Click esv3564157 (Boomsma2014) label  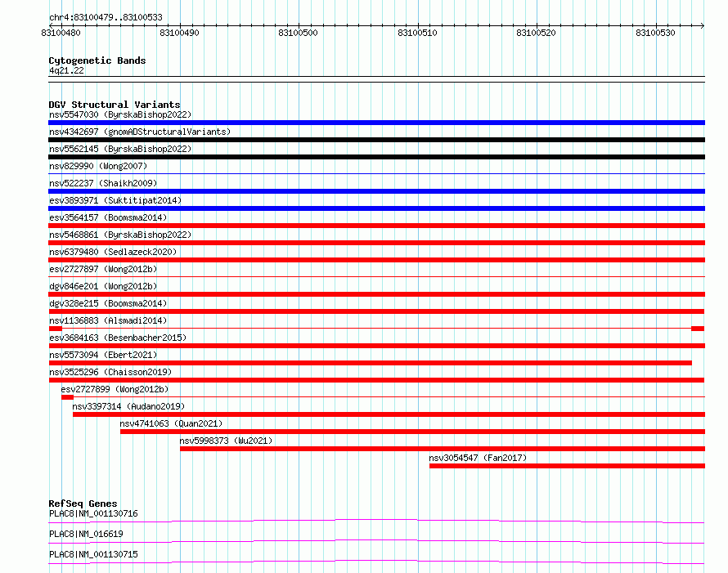108,217
